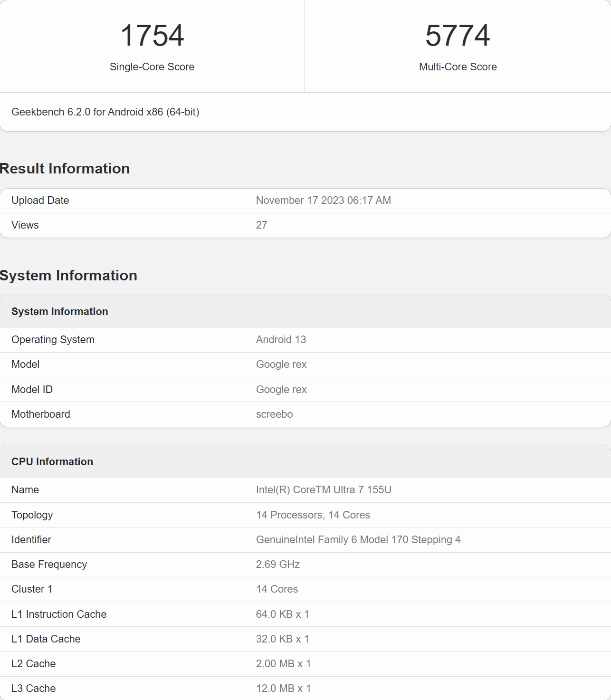Click the Multi-Core Score label
Image resolution: width=611 pixels, height=700 pixels.
pyautogui.click(x=458, y=67)
